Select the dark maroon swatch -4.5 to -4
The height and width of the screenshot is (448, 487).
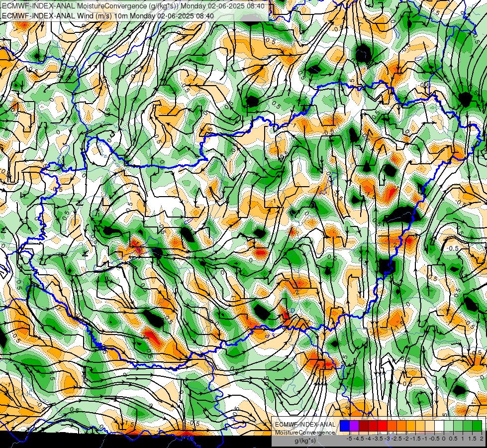[364, 426]
